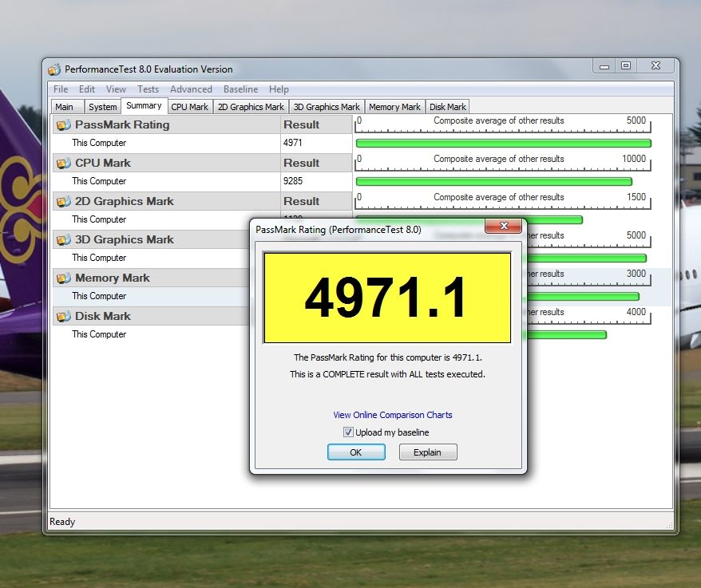Open the View menu
Viewport: 701px width, 588px height.
coord(116,89)
